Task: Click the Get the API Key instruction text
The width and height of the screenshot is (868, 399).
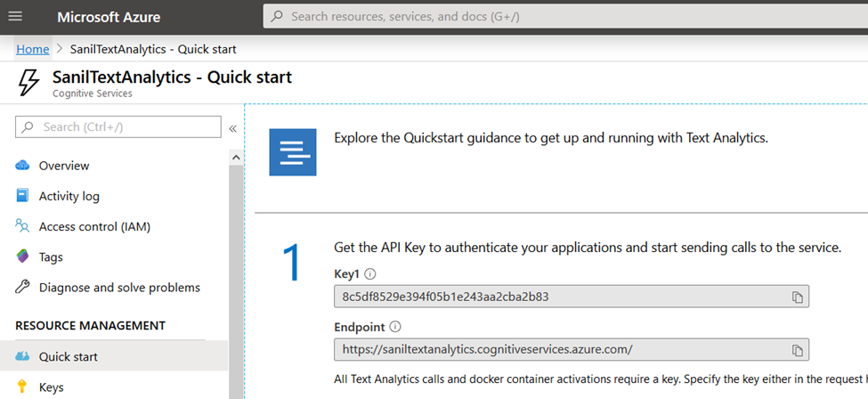Action: (x=588, y=248)
